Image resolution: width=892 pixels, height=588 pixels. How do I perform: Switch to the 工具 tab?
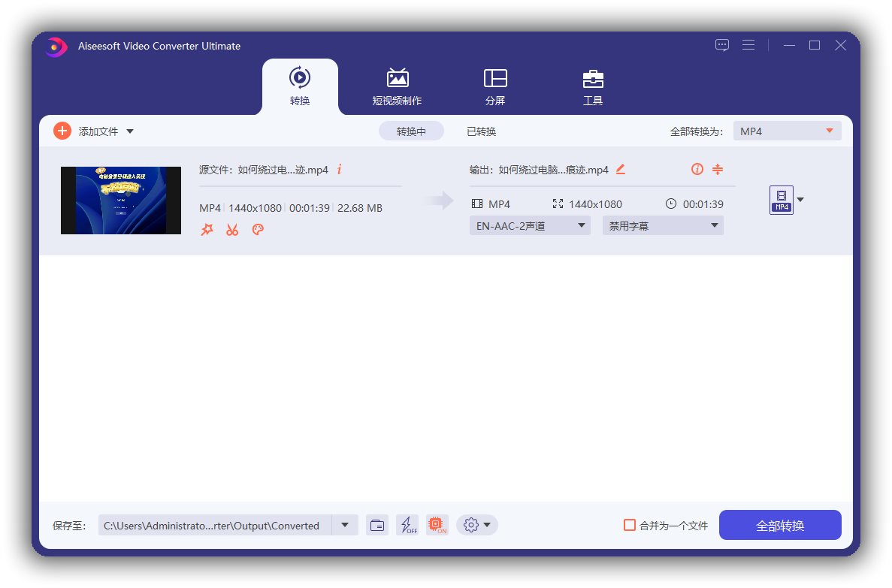593,86
